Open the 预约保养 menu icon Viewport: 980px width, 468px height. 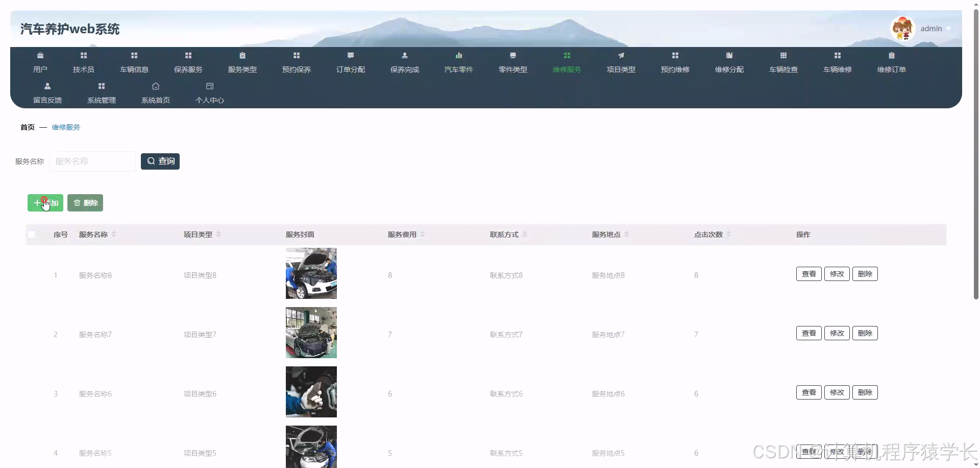click(x=297, y=55)
